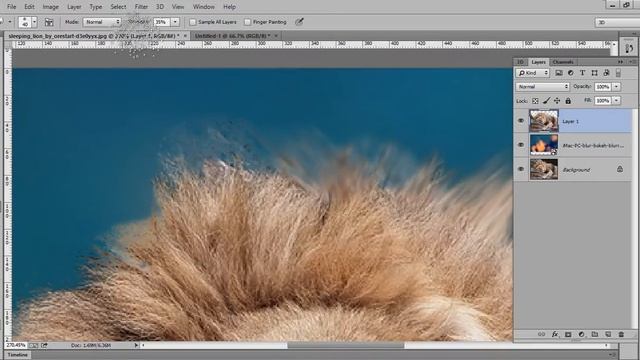Switch to the 3D panel tab

[x=520, y=62]
